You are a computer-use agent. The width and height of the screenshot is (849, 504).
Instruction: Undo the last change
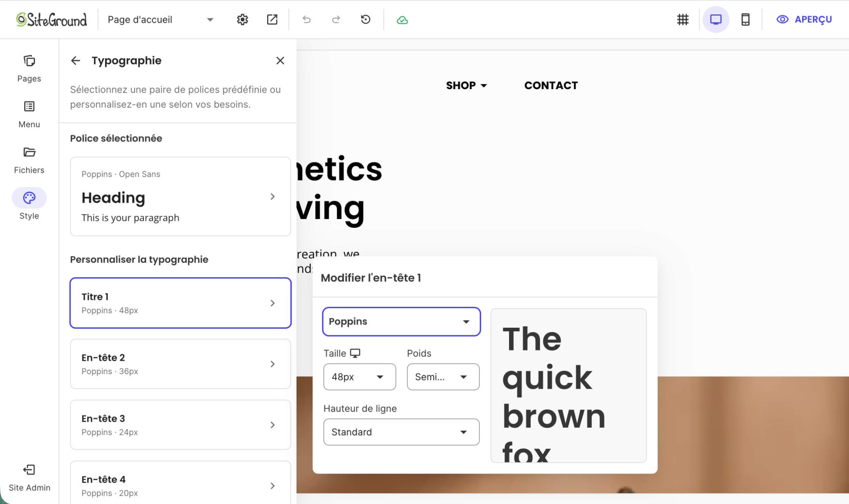coord(306,20)
